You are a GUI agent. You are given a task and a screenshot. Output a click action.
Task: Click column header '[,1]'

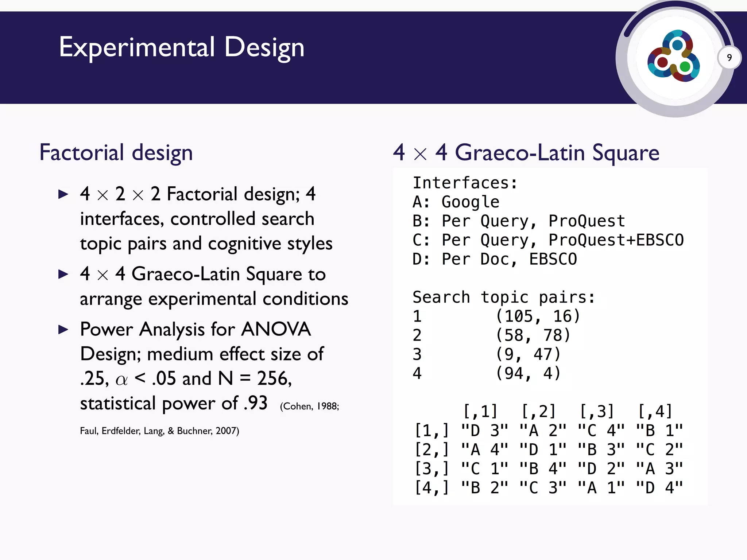[x=480, y=412]
